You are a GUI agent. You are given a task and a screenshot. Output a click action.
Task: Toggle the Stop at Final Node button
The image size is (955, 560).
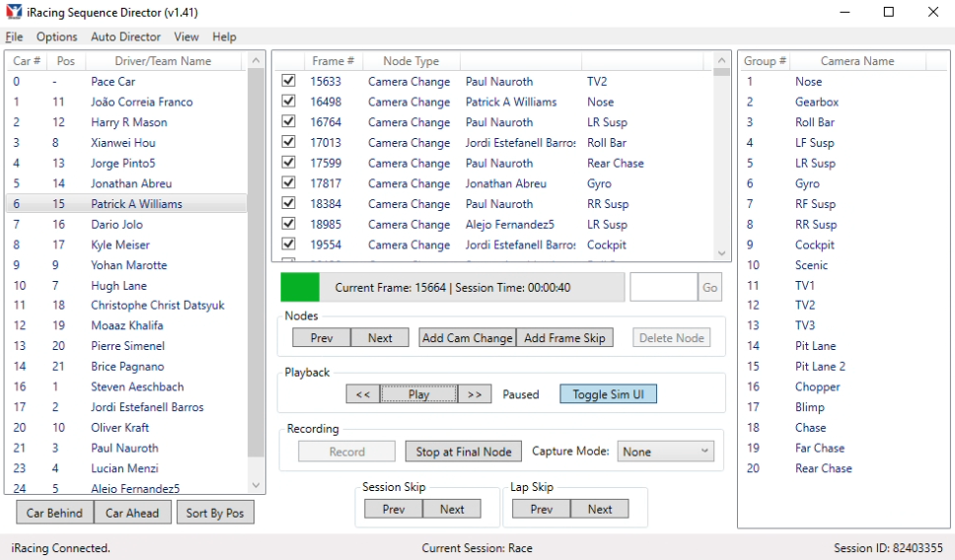(464, 451)
